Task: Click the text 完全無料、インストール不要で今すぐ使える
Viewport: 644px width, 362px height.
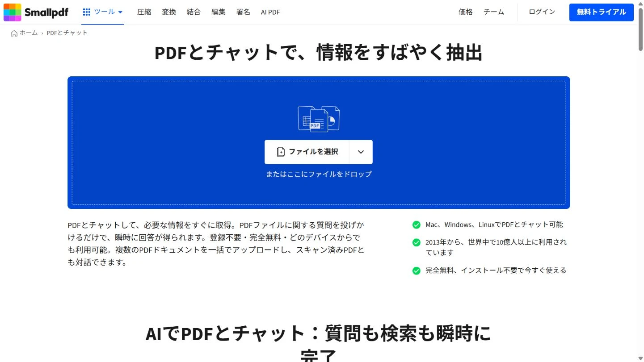Action: (x=496, y=270)
